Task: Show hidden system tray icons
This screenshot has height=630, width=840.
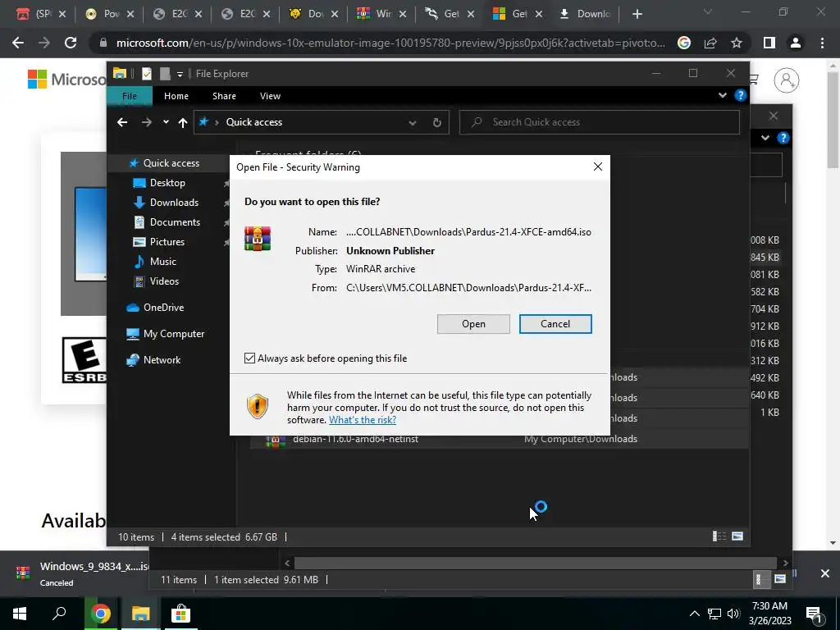Action: 694,614
